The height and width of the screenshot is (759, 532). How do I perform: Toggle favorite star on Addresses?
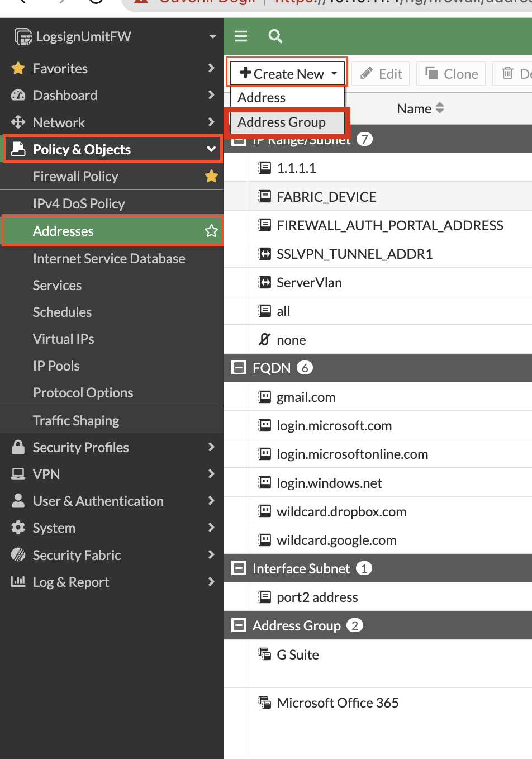coord(211,231)
